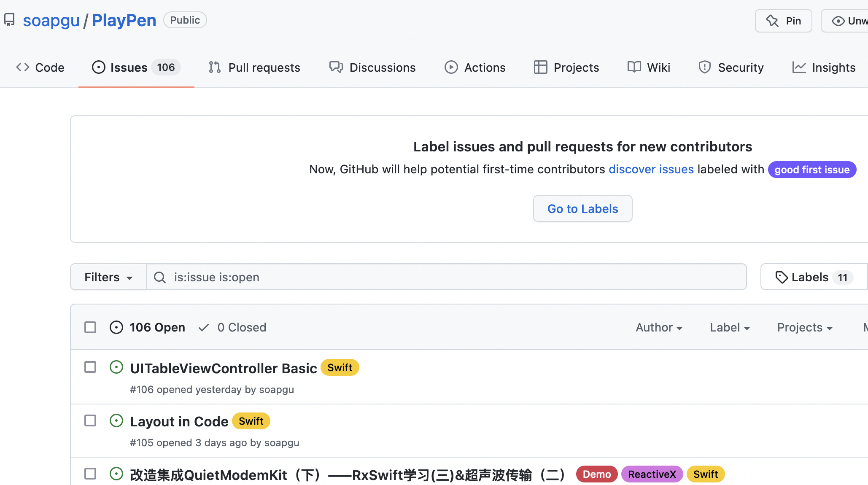
Task: Click open status icon of UITableViewController Basic
Action: 116,367
